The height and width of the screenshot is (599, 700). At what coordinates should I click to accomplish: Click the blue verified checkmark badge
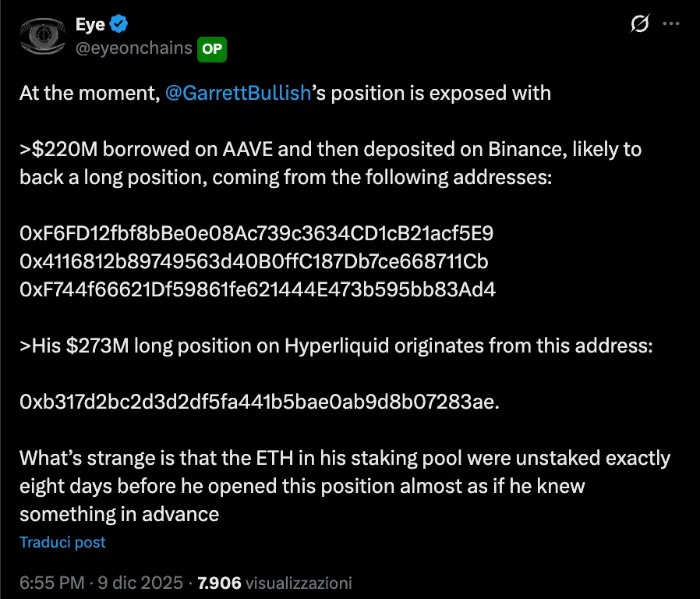(x=118, y=24)
